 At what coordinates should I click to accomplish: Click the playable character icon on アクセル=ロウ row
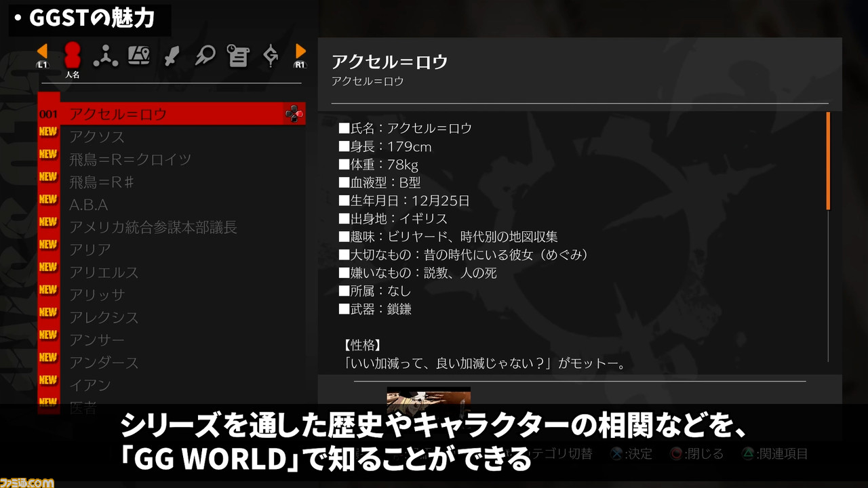(x=294, y=114)
